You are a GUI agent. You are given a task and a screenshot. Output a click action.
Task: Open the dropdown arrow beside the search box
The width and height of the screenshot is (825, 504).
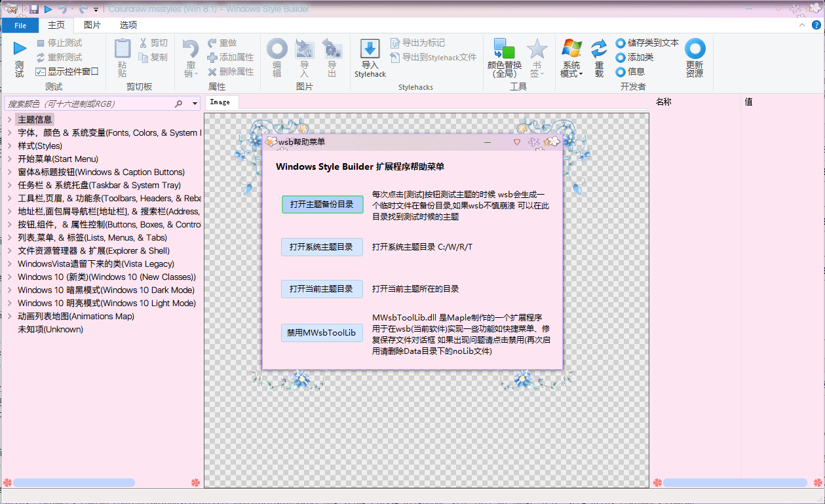[195, 104]
